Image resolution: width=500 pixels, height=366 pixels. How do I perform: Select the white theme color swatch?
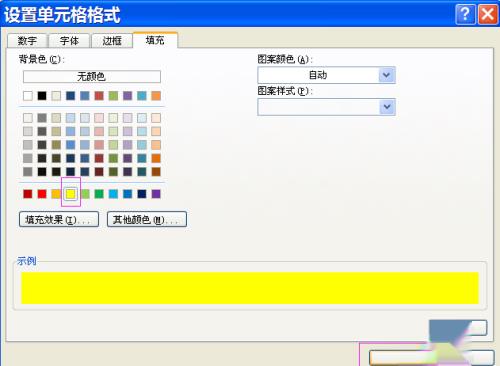pos(28,96)
